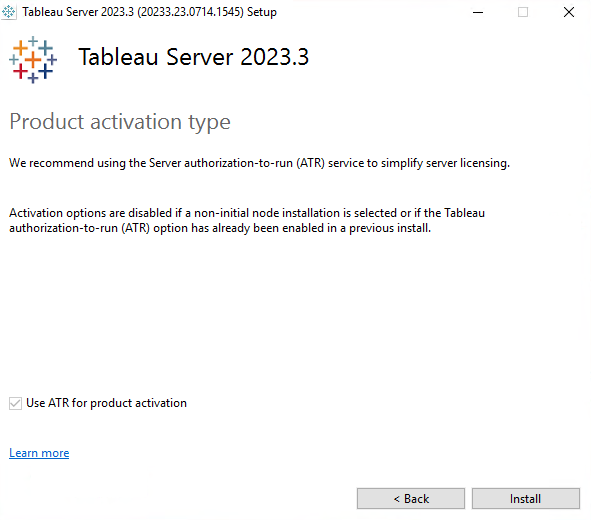Click the word 'Setup' in the title bar
Image resolution: width=591 pixels, height=520 pixels.
click(x=262, y=12)
